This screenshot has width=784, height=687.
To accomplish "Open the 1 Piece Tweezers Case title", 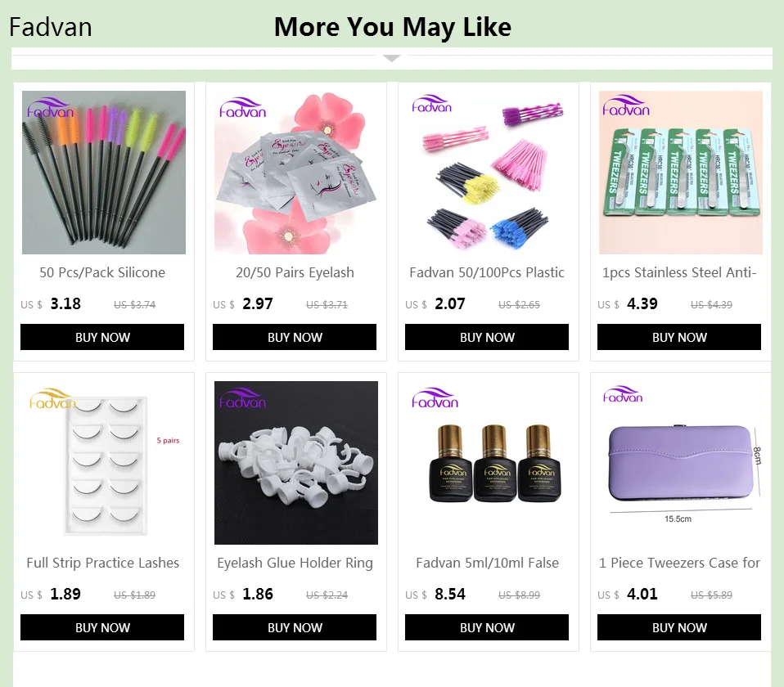I will pos(679,563).
